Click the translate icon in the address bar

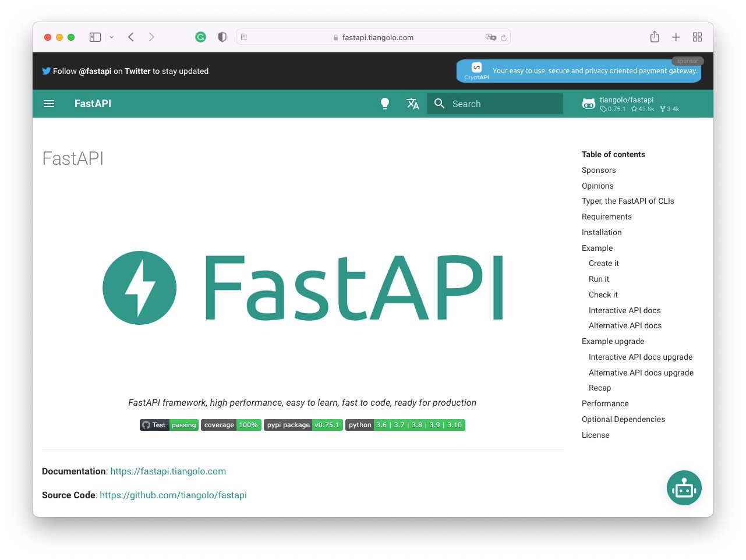tap(490, 37)
